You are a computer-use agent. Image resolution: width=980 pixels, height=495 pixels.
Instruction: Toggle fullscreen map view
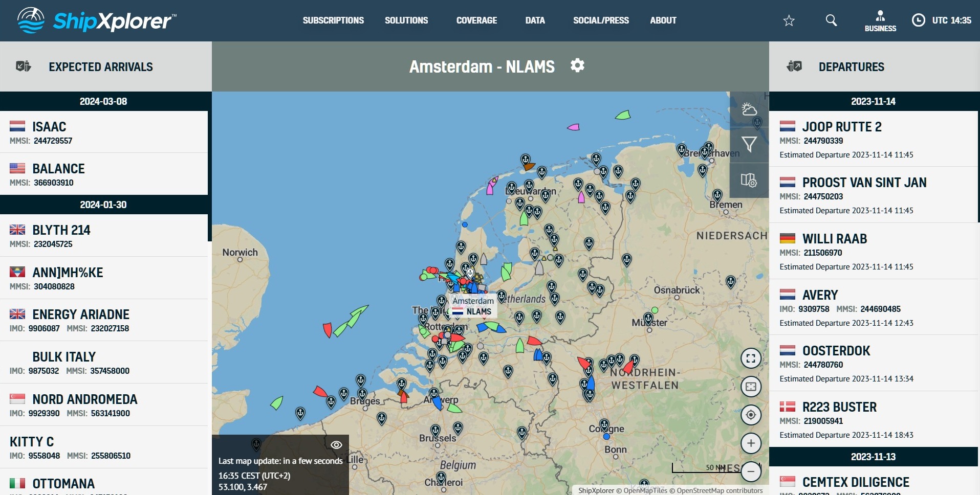click(x=751, y=358)
